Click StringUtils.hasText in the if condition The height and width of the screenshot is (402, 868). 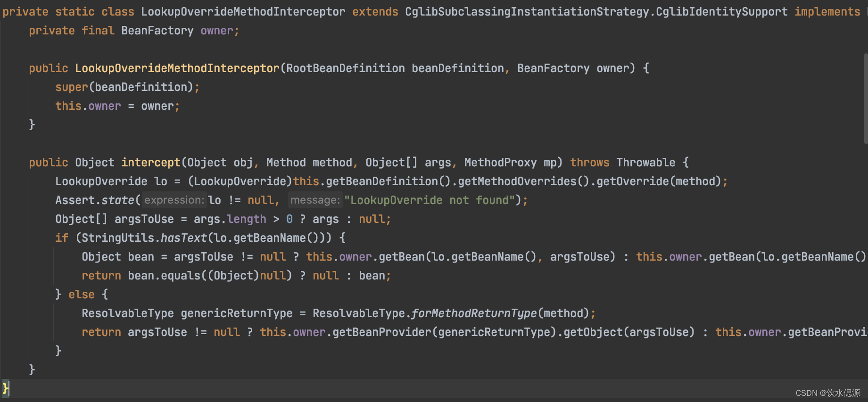click(144, 238)
